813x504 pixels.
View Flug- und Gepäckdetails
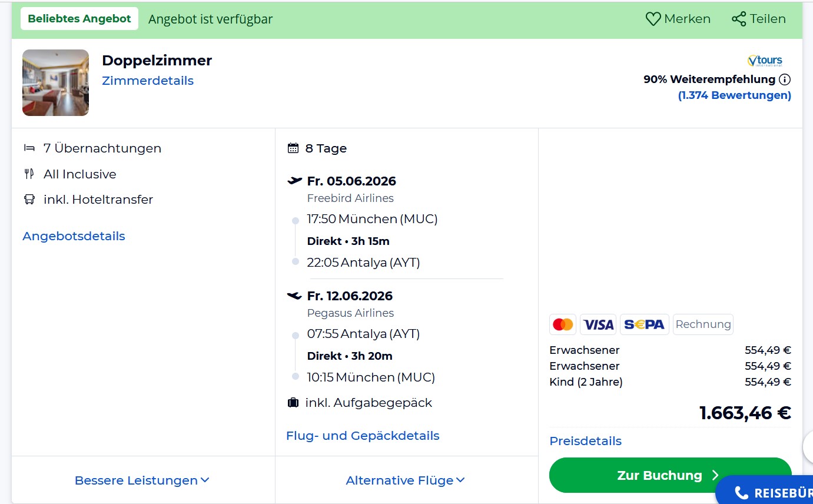[363, 436]
